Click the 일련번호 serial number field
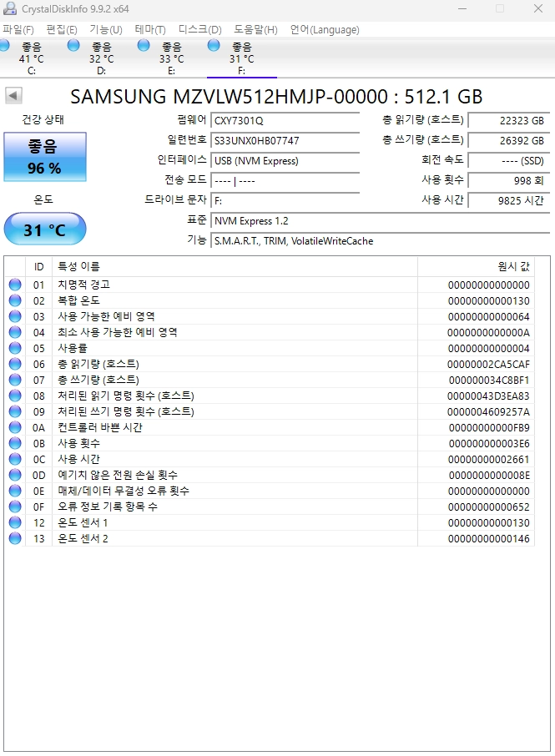Screen dimensions: 555x756 point(285,141)
